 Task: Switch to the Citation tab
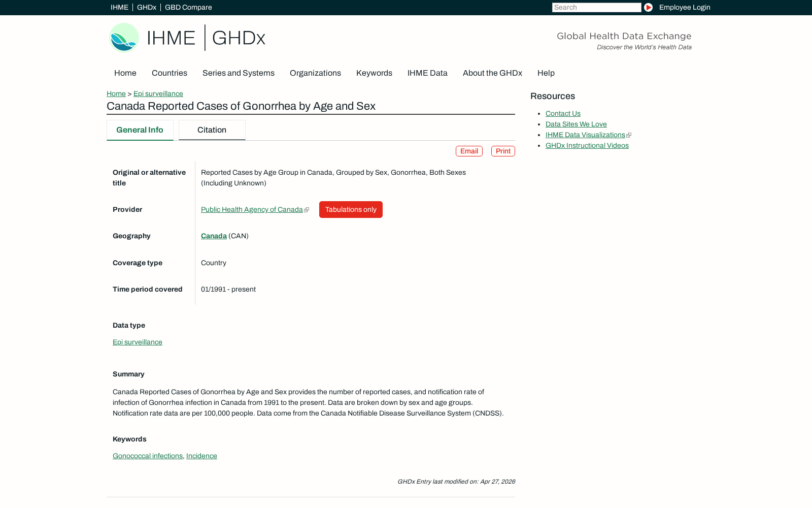212,130
